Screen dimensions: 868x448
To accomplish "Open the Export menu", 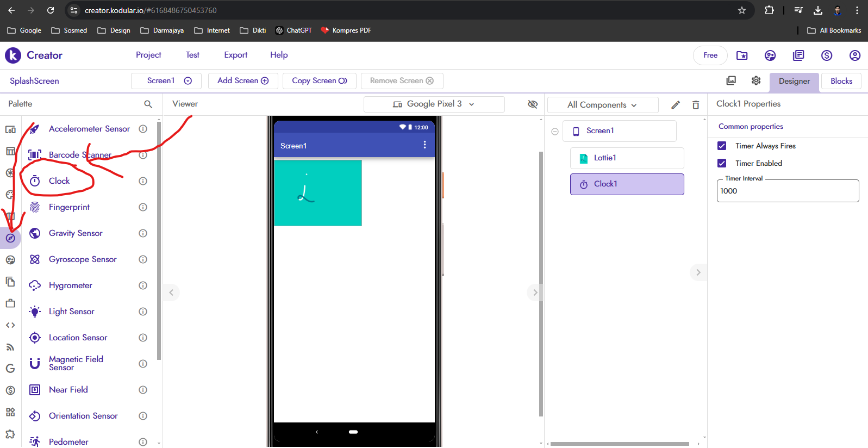I will click(x=236, y=55).
